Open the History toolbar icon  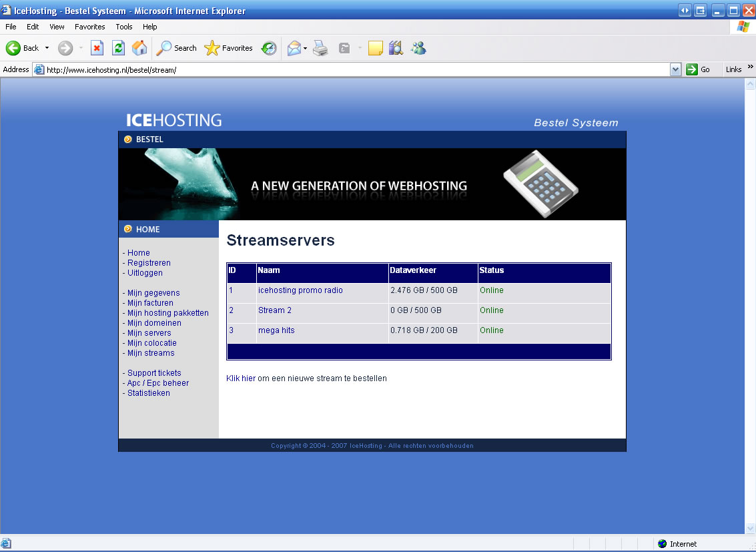click(x=269, y=48)
